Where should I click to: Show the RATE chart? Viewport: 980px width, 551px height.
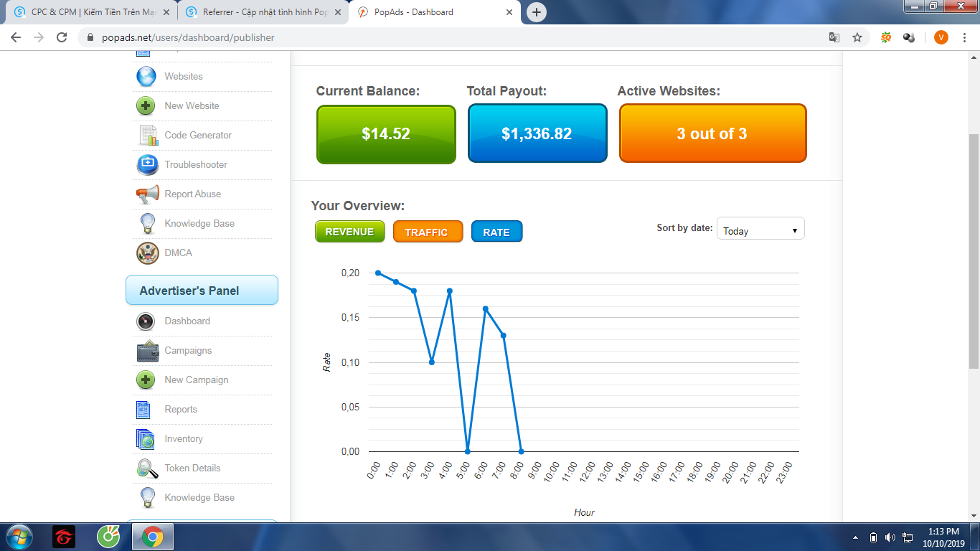(x=496, y=232)
